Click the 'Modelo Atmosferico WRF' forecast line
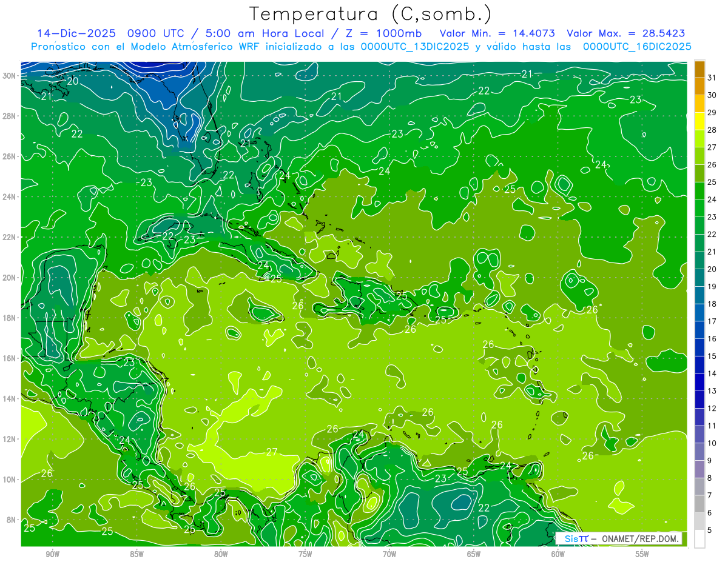Image resolution: width=728 pixels, height=562 pixels. click(362, 47)
